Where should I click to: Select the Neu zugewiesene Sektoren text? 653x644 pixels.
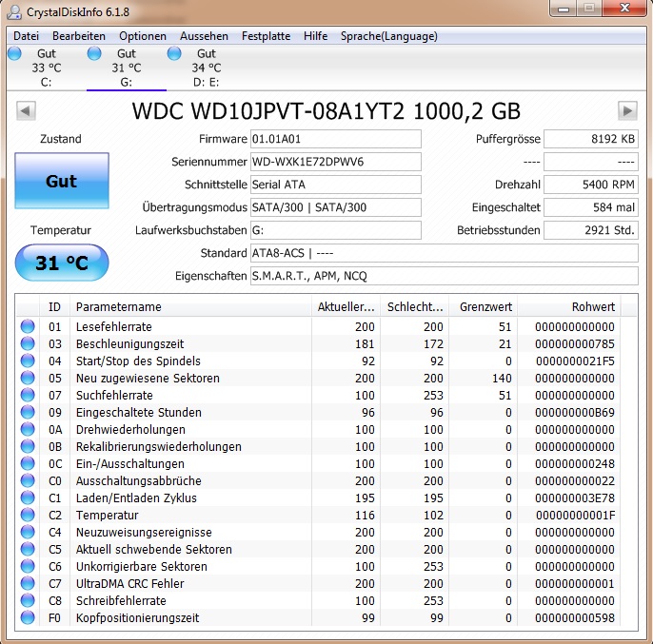148,378
